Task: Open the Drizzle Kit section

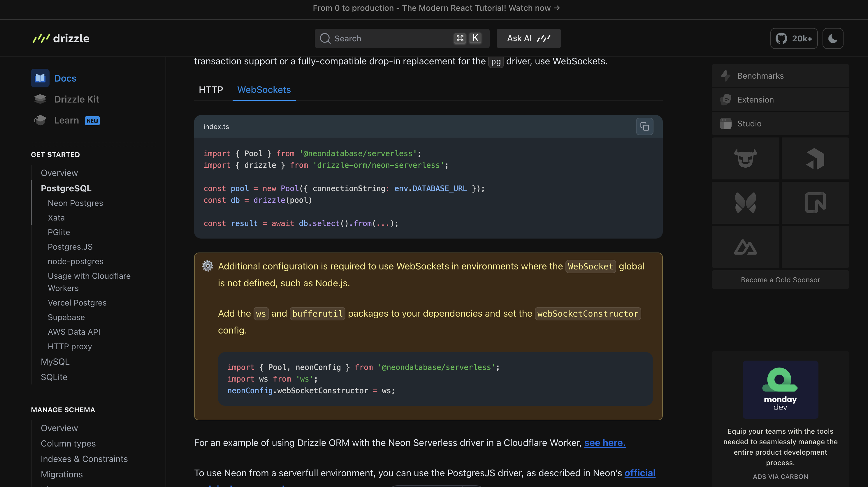Action: (x=76, y=99)
